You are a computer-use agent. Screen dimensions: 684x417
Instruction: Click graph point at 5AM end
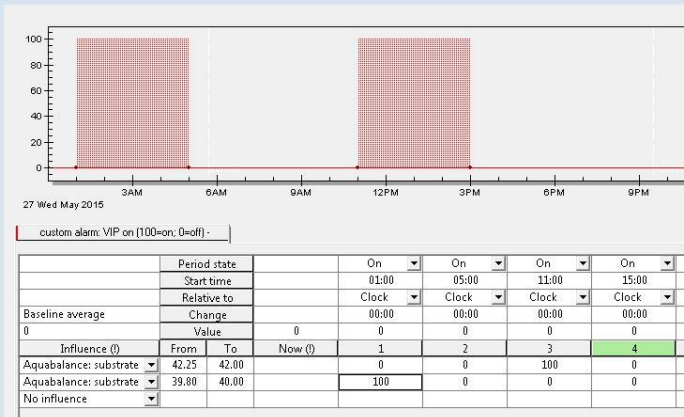[x=188, y=167]
